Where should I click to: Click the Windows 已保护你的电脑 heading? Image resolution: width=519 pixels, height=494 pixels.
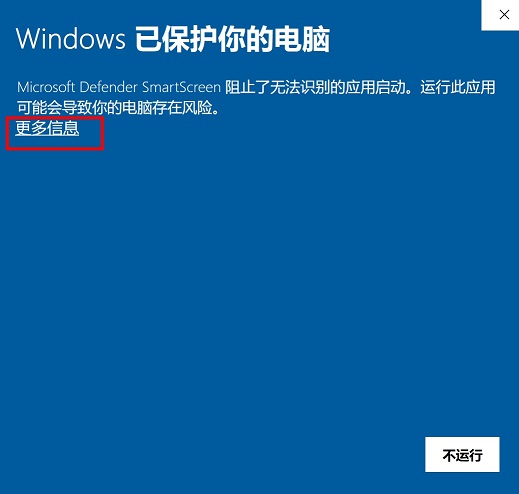coord(173,39)
